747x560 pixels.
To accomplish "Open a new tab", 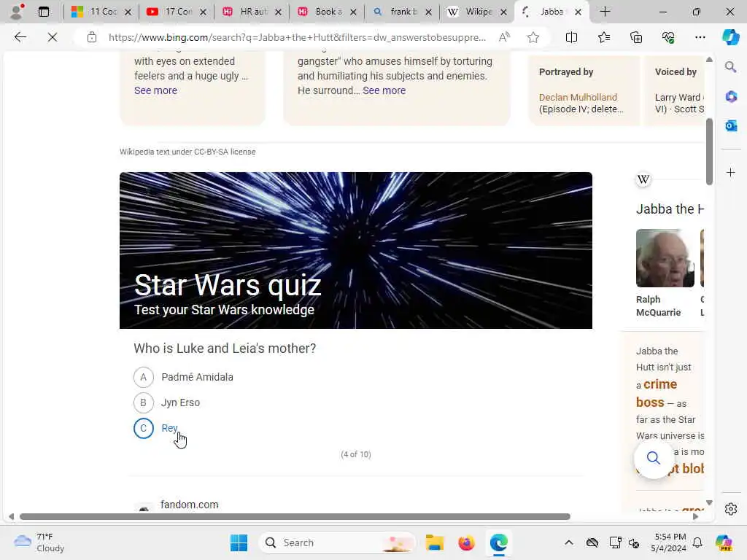I will 605,12.
